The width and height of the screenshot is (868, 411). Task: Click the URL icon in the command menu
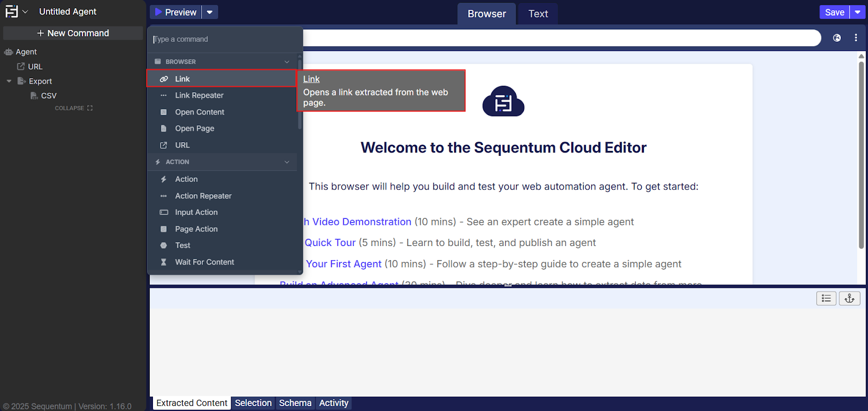click(x=164, y=146)
